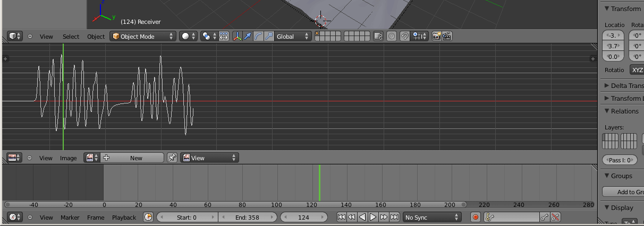This screenshot has width=644, height=226.
Task: Click the Pass Index field
Action: (620, 160)
